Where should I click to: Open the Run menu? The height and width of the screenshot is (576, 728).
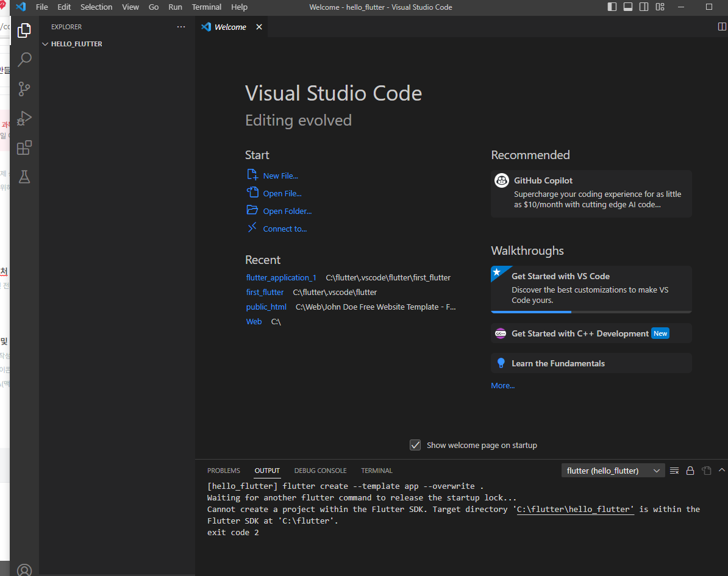[175, 7]
